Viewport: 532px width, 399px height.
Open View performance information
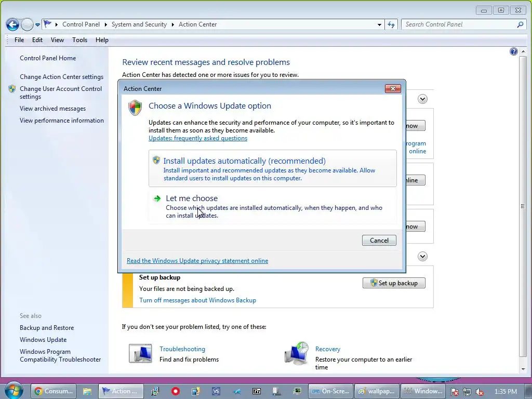click(62, 121)
